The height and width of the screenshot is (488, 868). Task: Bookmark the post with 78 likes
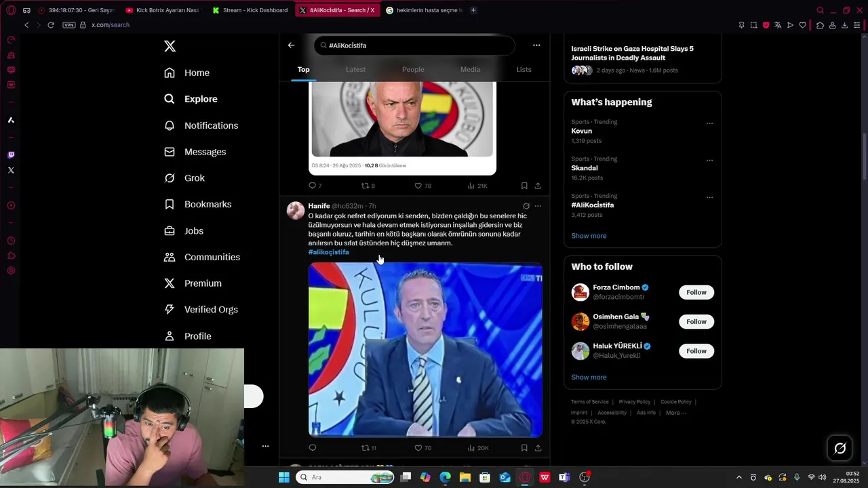[x=524, y=186]
